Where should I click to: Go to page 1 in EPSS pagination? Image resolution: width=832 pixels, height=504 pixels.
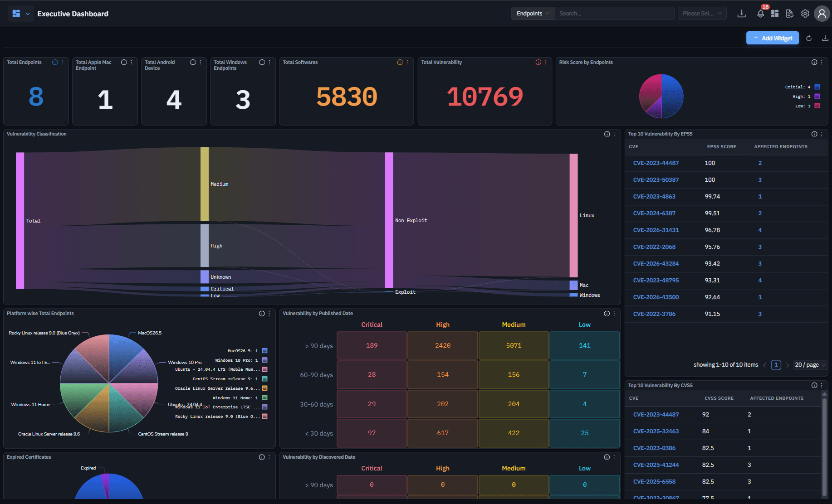776,365
